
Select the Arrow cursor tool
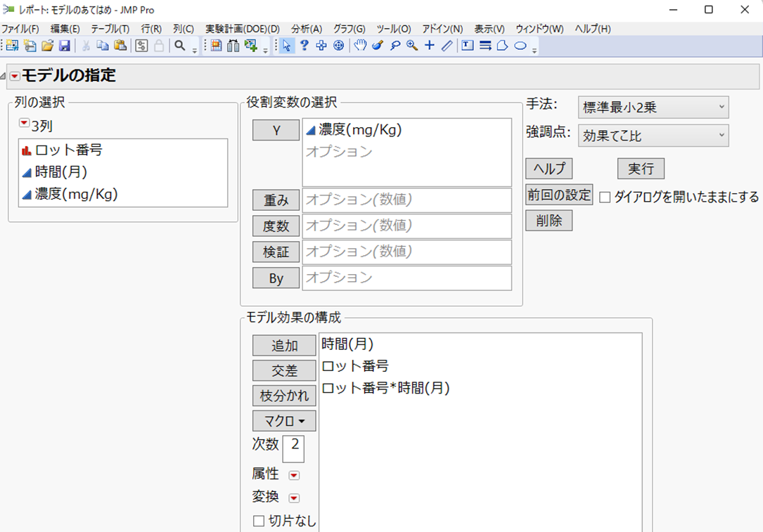287,46
